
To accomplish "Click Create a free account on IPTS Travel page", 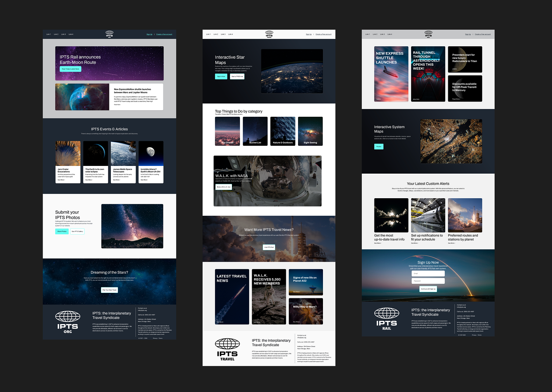I will (323, 34).
